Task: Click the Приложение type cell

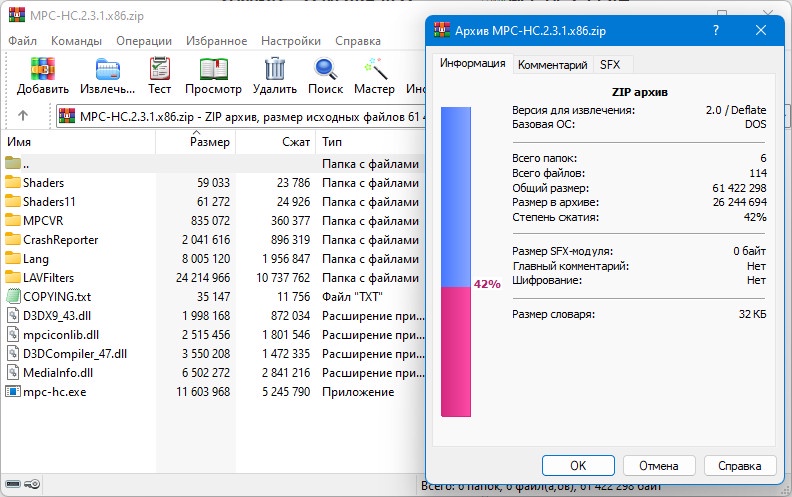Action: [x=358, y=392]
